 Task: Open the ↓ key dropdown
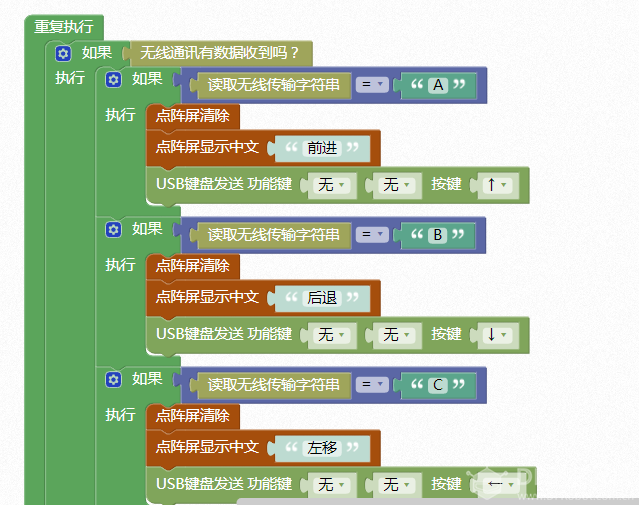click(x=498, y=335)
